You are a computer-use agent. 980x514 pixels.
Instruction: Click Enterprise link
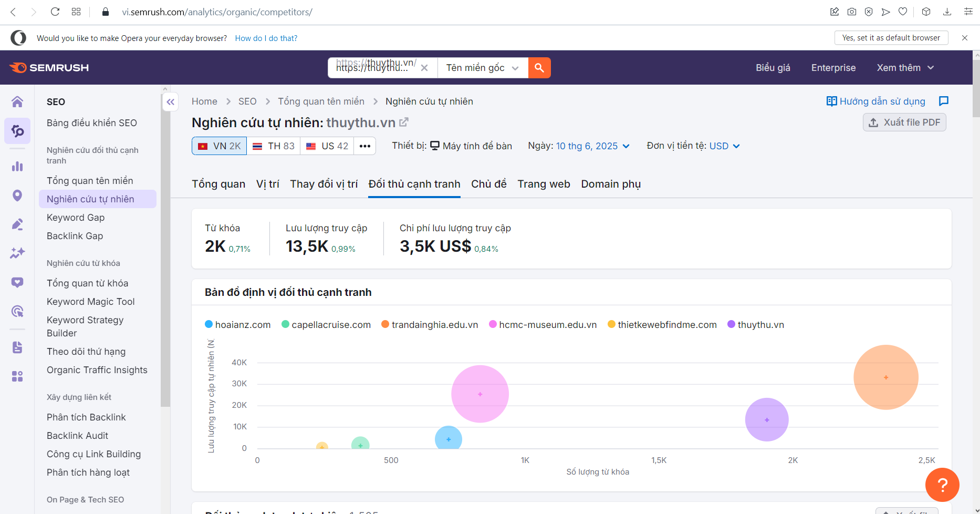[833, 68]
